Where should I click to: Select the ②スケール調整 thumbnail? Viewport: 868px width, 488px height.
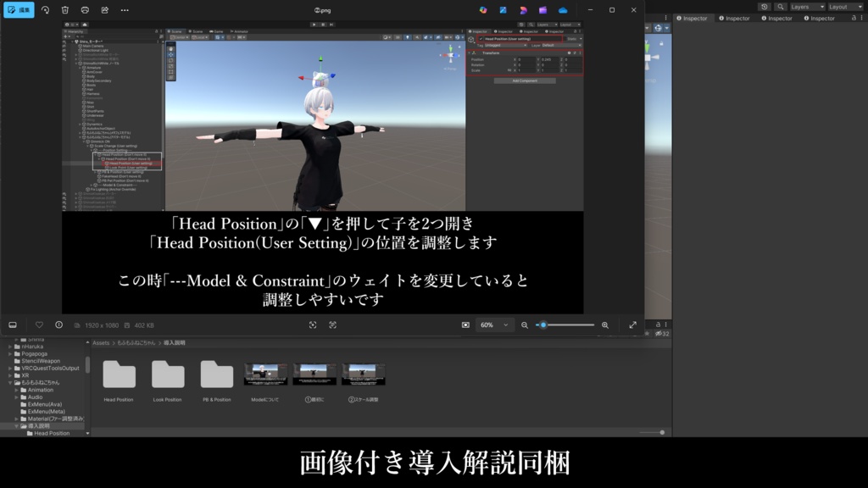pyautogui.click(x=364, y=374)
